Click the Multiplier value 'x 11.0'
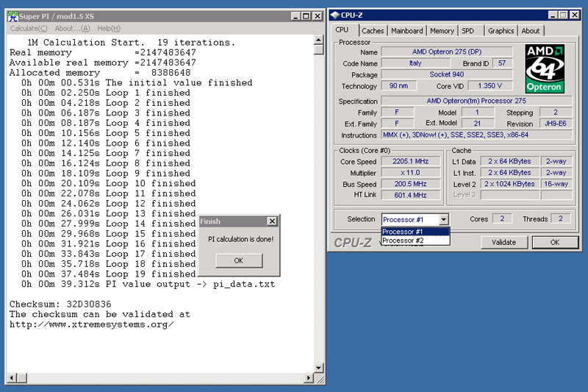Image resolution: width=588 pixels, height=392 pixels. (x=411, y=173)
